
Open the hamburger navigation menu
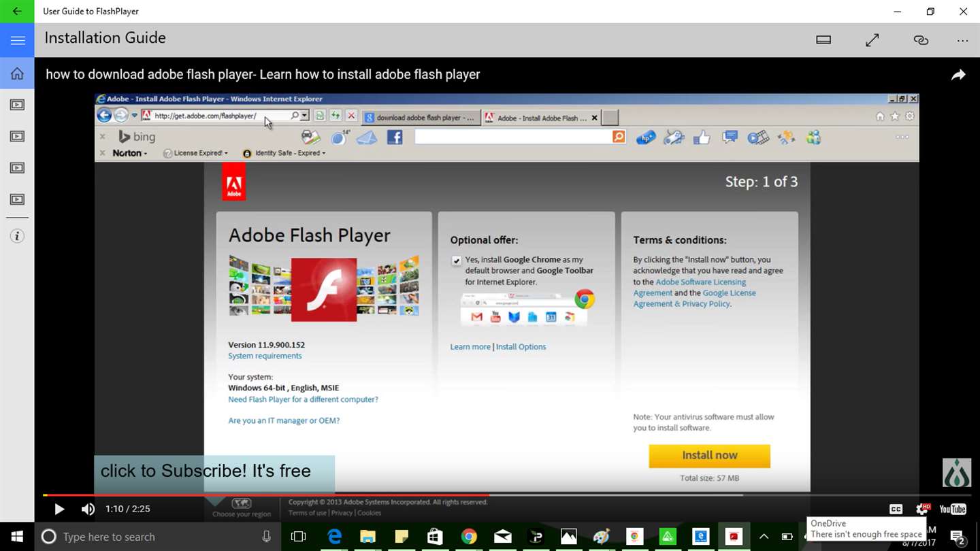[18, 40]
